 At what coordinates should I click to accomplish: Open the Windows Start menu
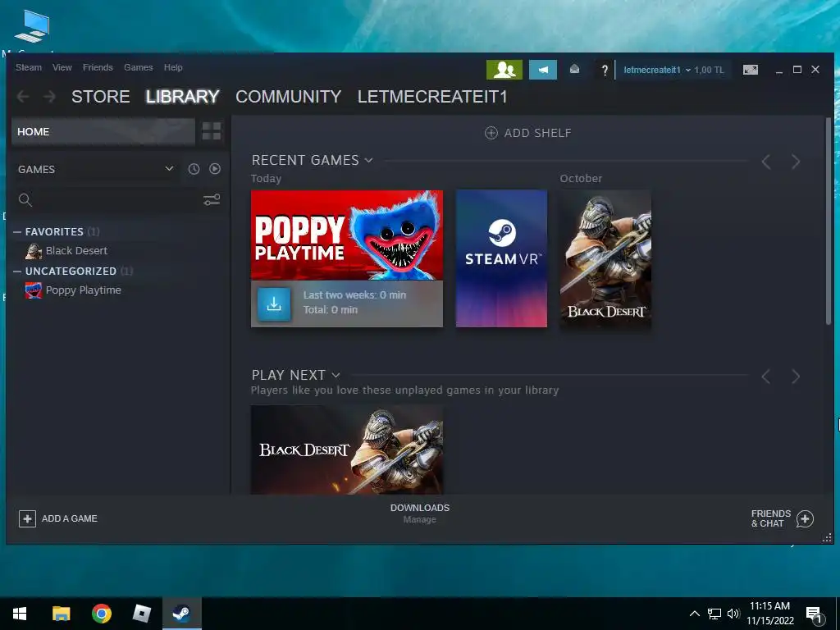click(x=20, y=614)
